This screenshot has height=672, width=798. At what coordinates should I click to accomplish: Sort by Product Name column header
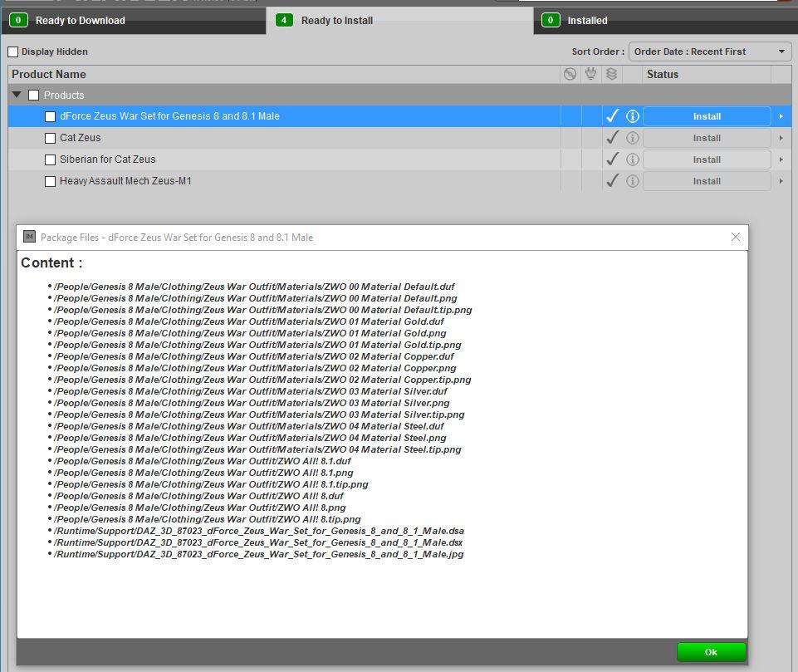point(49,74)
